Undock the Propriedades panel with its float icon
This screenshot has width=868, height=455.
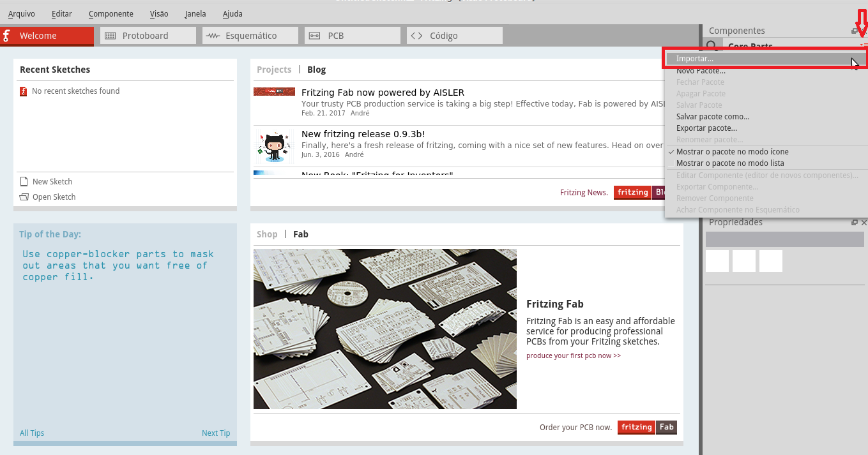(x=855, y=222)
